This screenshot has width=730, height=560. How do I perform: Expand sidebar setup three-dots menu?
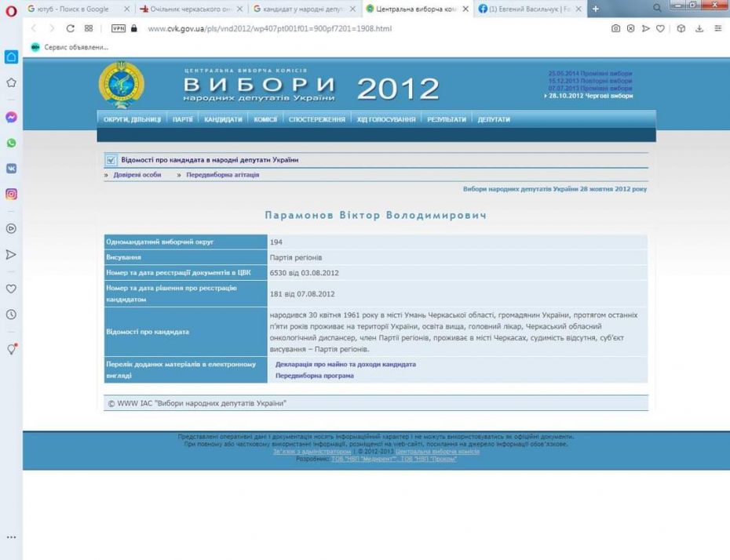point(11,538)
